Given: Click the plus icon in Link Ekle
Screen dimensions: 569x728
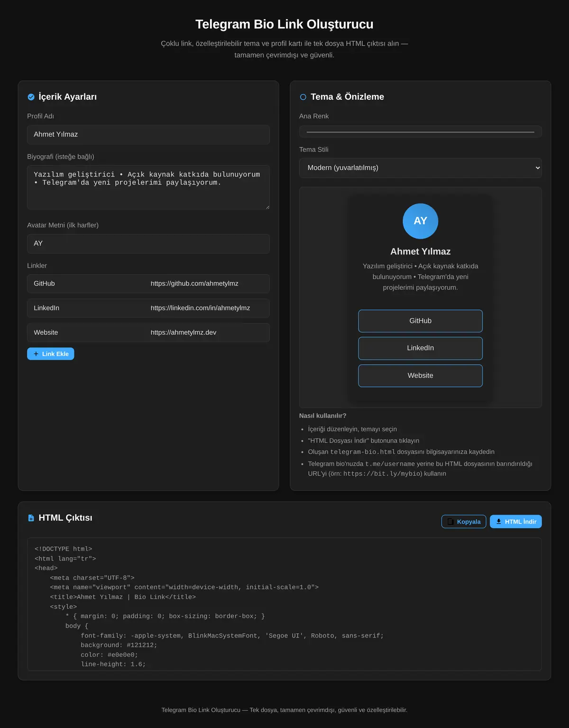Looking at the screenshot, I should 36,354.
